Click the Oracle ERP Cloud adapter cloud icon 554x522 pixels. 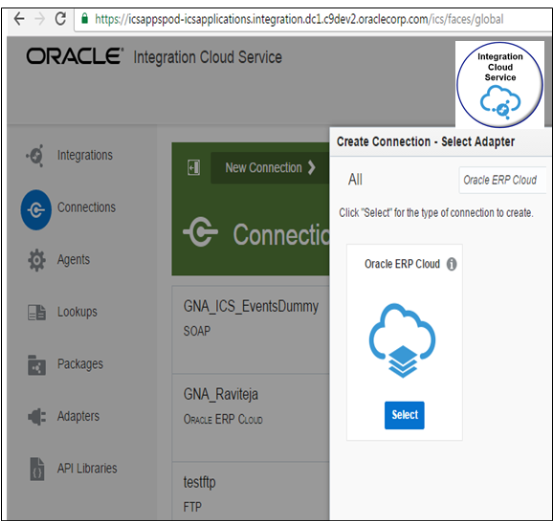pyautogui.click(x=402, y=340)
